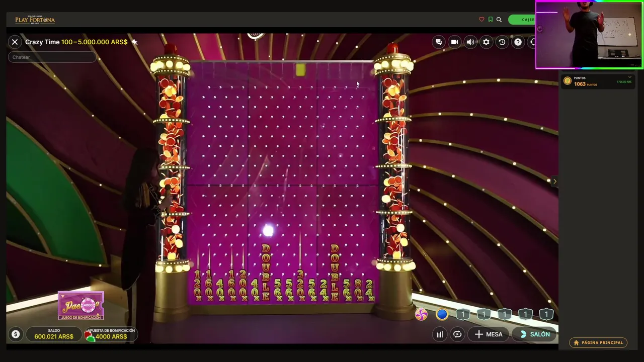Expand the Puntos panel chevron
644x362 pixels.
tap(629, 77)
